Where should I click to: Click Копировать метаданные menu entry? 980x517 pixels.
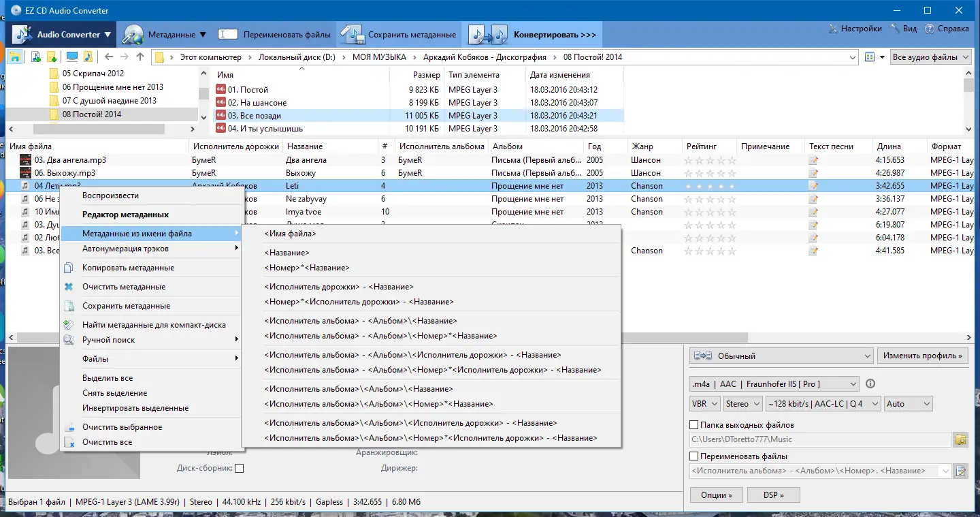[152, 268]
